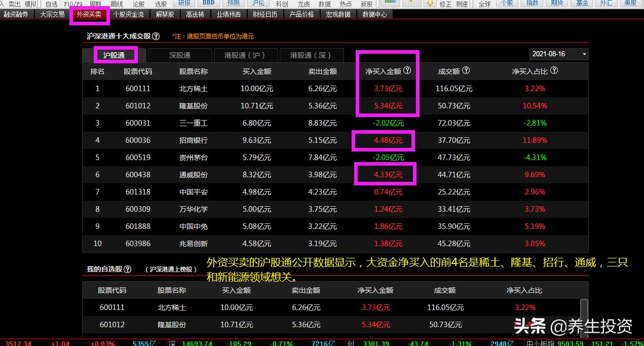This screenshot has width=644, height=346.
Task: Click 热点 in the top toolbar
Action: click(346, 4)
